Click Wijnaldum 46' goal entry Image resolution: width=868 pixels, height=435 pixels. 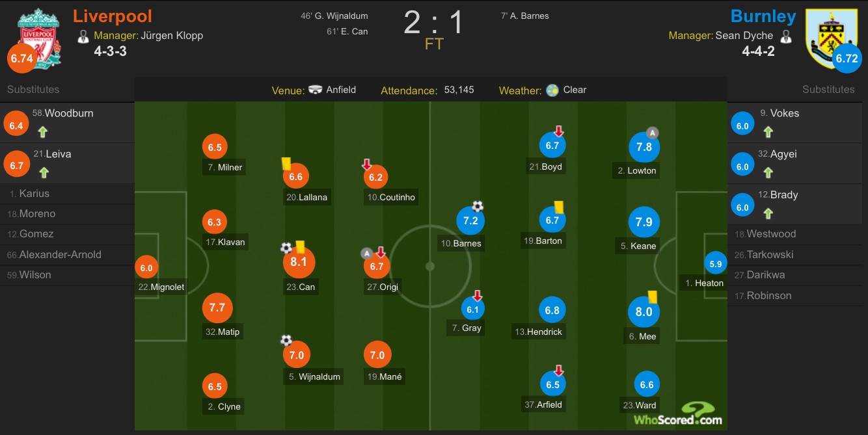tap(334, 16)
